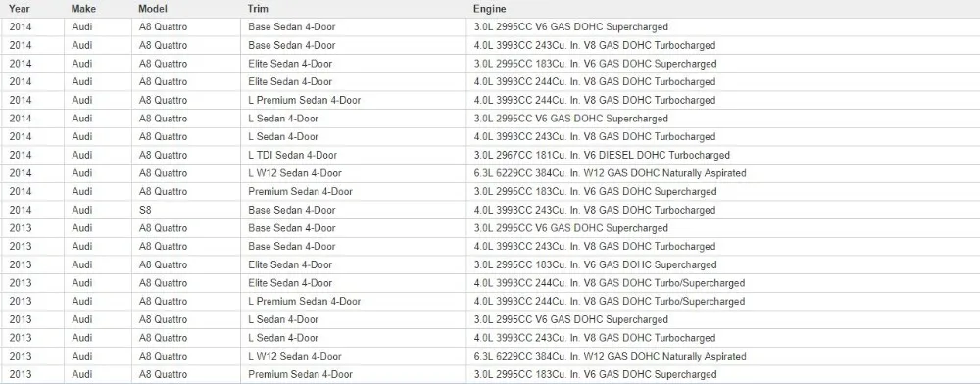Click year 2014 in the L Premium Sedan row
980x384 pixels.
point(20,100)
